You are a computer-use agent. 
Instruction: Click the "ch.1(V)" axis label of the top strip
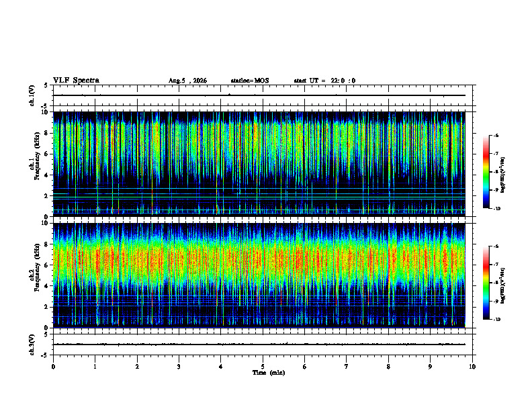pos(32,95)
